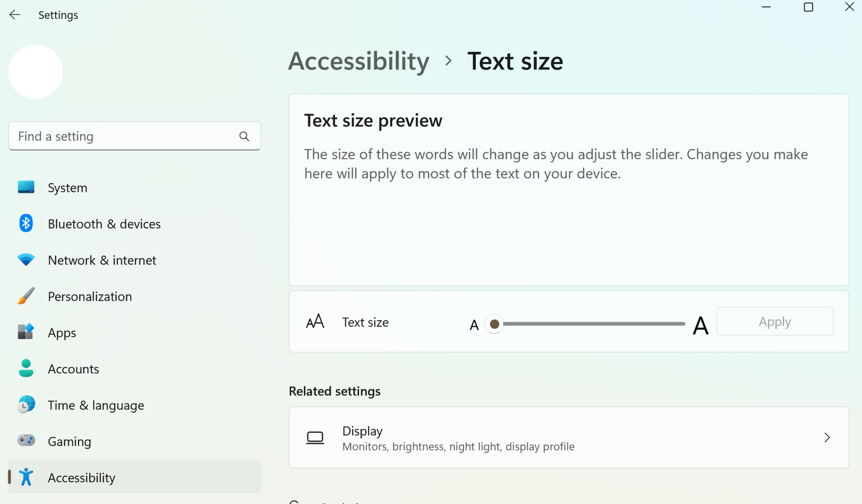This screenshot has width=862, height=504.
Task: Click the Network wifi icon
Action: [x=26, y=260]
